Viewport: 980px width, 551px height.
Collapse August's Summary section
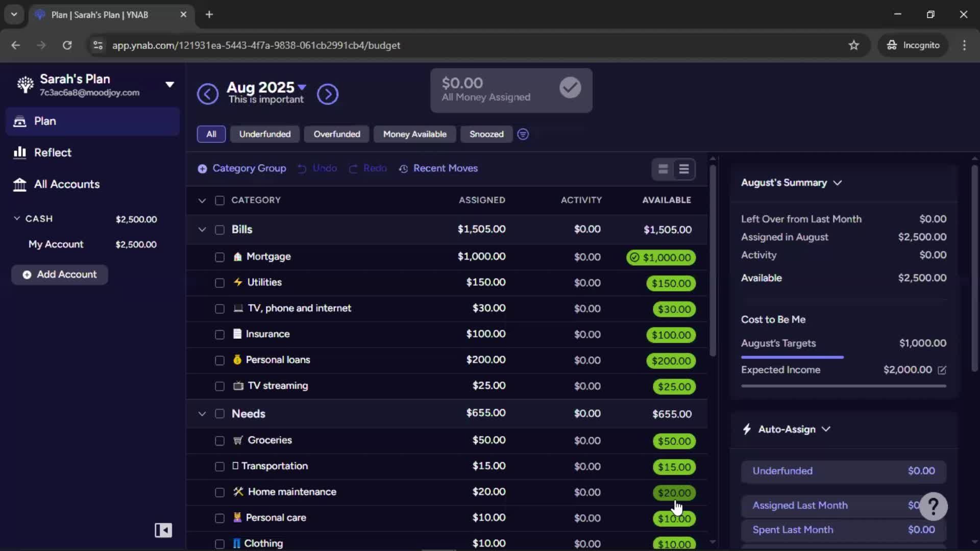[838, 183]
